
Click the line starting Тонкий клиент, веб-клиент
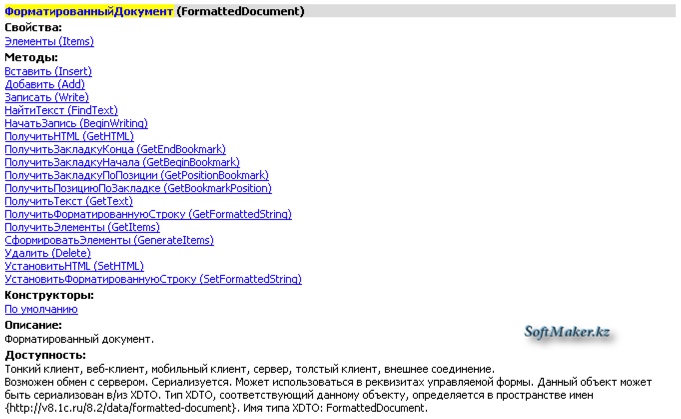[250, 370]
